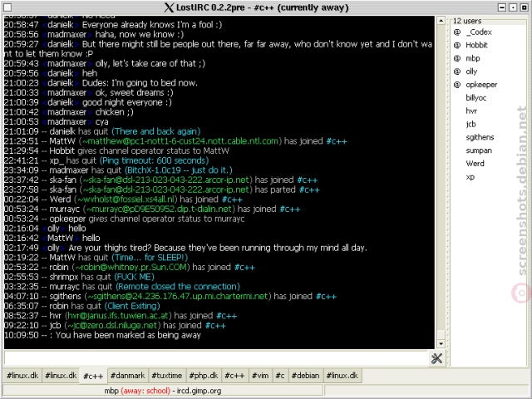
Task: Click the 'There and back again' quit message
Action: point(156,131)
